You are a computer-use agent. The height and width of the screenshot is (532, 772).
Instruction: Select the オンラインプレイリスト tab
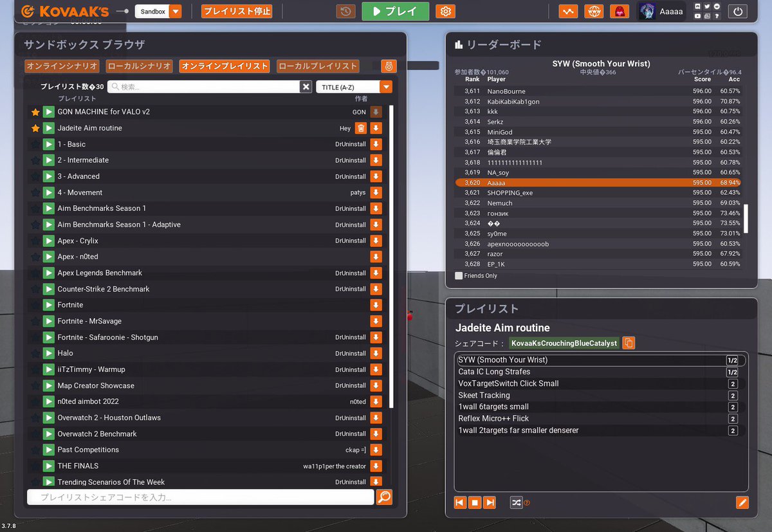pyautogui.click(x=225, y=66)
